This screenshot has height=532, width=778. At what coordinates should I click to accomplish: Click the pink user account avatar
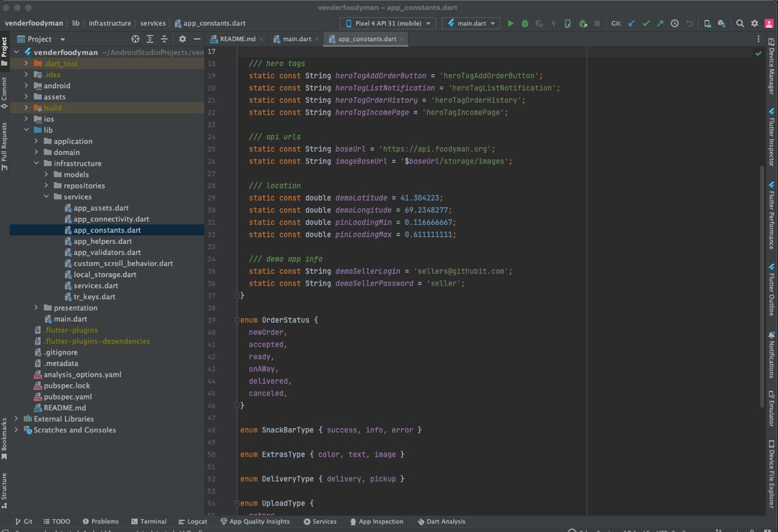769,23
